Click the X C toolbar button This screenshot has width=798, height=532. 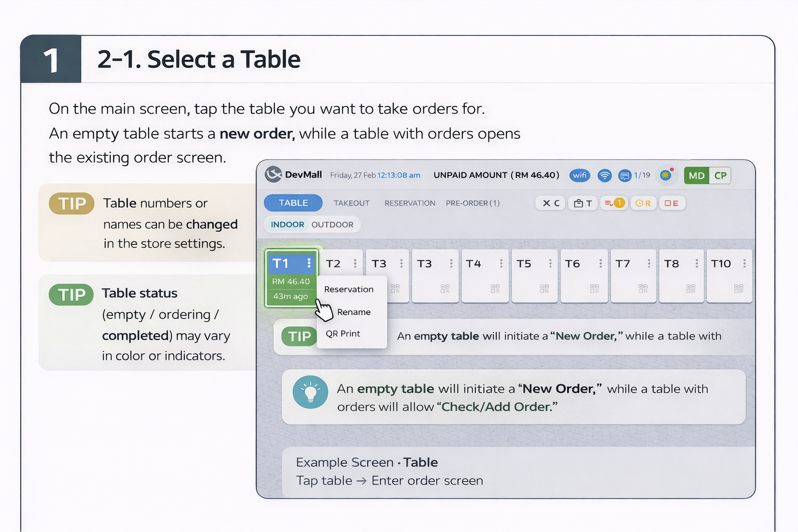tap(551, 203)
